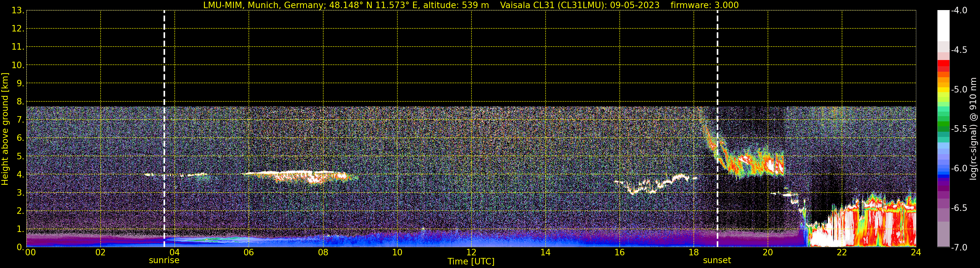Click the 'log(rc-signal) @ 910 nm' colorbar label
The image size is (980, 268).
(x=973, y=129)
